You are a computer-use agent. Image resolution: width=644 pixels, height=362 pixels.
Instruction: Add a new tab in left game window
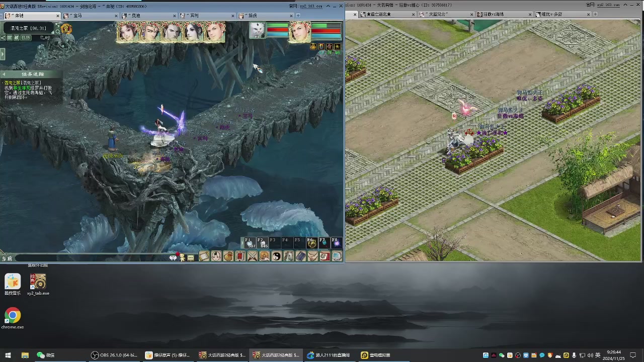click(298, 16)
